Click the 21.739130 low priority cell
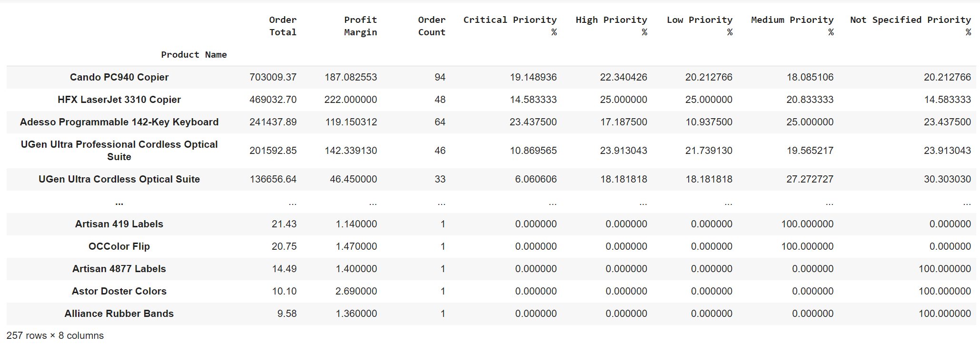The height and width of the screenshot is (346, 980). 709,151
